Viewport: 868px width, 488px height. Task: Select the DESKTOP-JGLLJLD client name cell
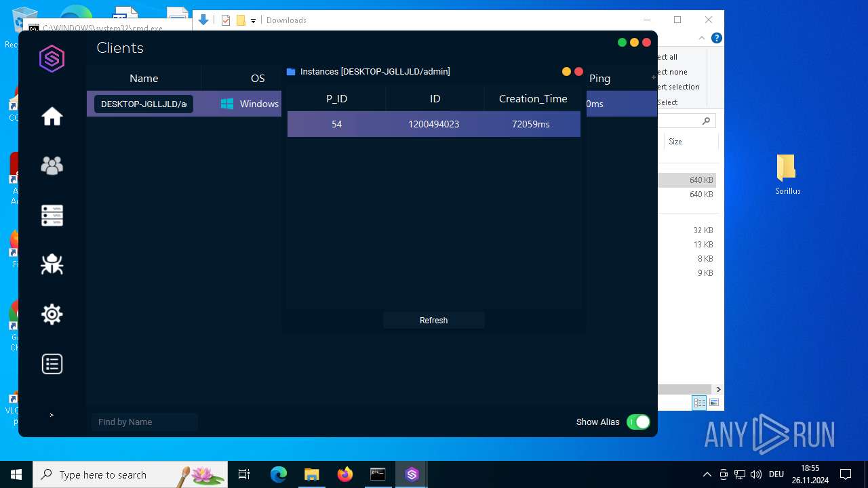144,104
